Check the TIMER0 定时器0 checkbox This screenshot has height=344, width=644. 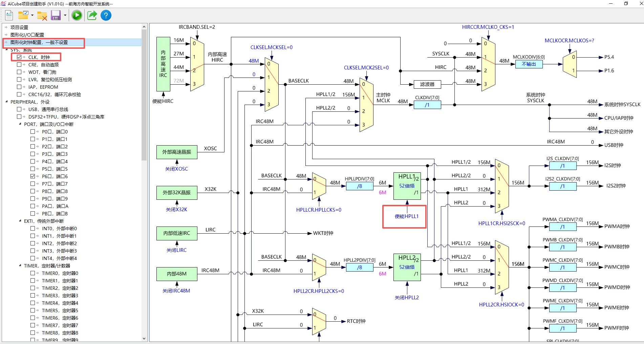click(x=33, y=273)
